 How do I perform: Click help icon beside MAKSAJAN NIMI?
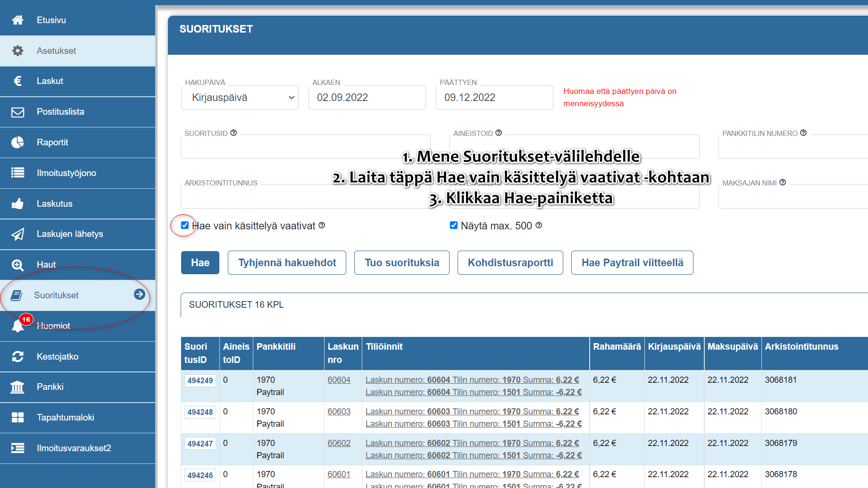(x=783, y=182)
